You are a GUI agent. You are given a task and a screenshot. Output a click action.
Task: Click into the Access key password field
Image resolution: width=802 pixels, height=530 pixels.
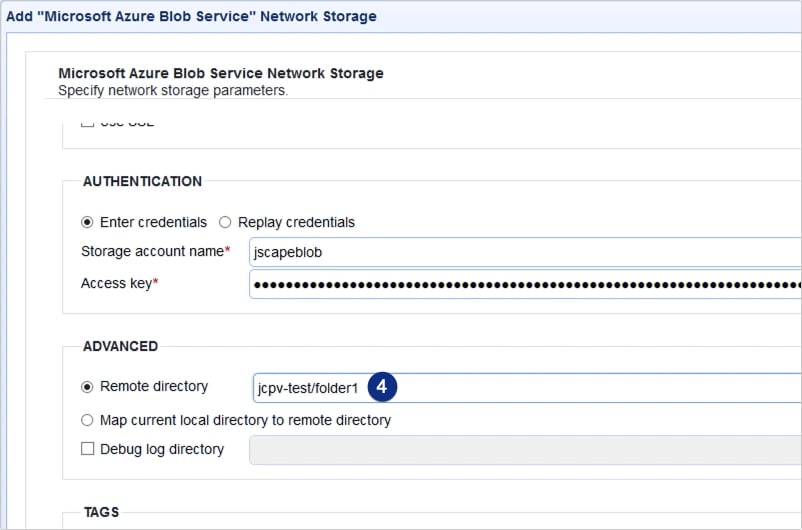click(525, 284)
